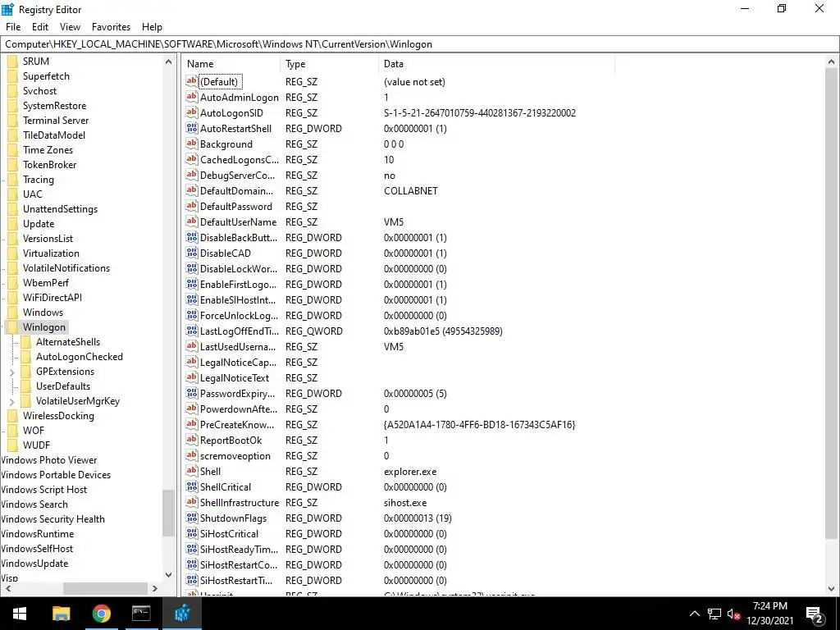840x630 pixels.
Task: Open File Explorer from the taskbar
Action: tap(61, 614)
